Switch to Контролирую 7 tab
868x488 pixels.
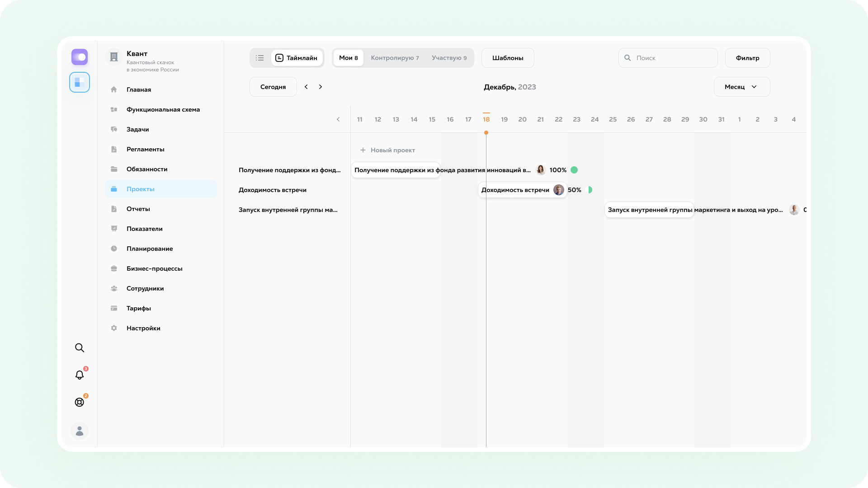point(395,58)
